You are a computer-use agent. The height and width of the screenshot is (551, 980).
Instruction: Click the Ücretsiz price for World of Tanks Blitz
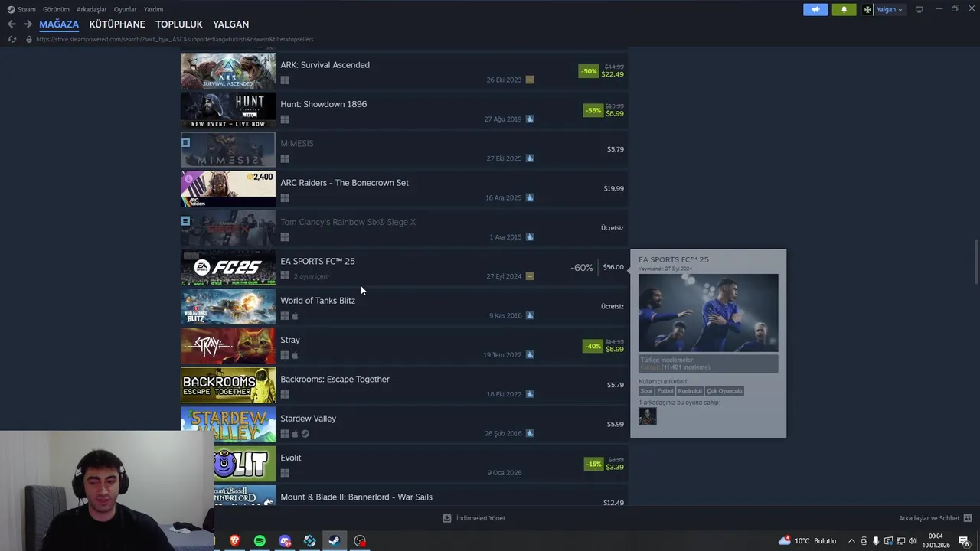coord(612,306)
